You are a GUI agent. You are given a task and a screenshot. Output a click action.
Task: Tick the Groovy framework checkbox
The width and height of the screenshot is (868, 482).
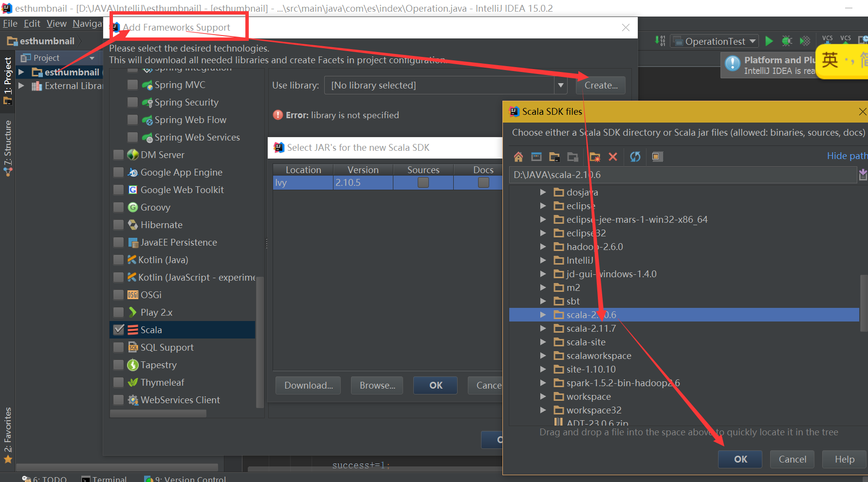pos(118,208)
